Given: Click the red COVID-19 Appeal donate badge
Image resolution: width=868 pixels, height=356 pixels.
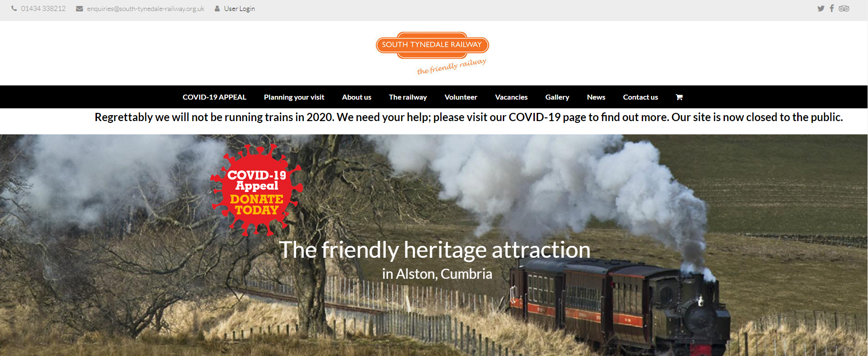Looking at the screenshot, I should 256,190.
